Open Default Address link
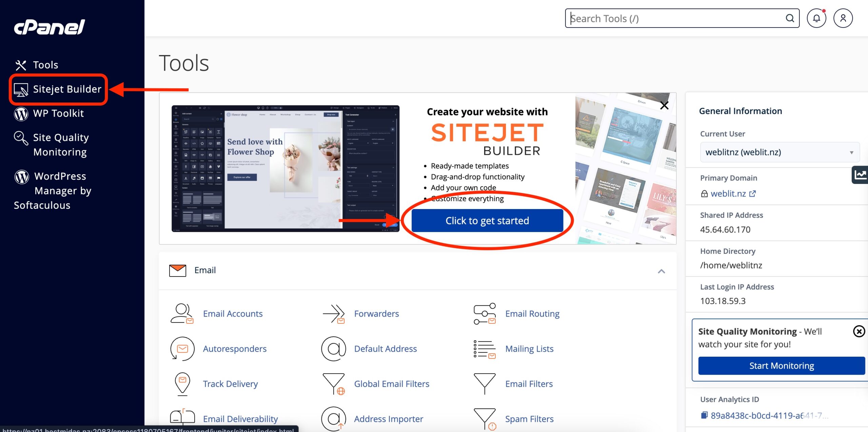868x432 pixels. pyautogui.click(x=386, y=349)
